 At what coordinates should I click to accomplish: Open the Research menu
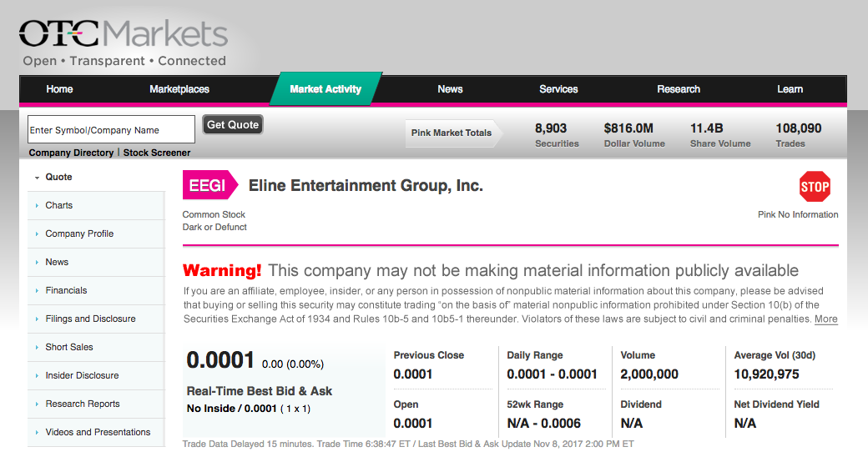click(x=679, y=89)
